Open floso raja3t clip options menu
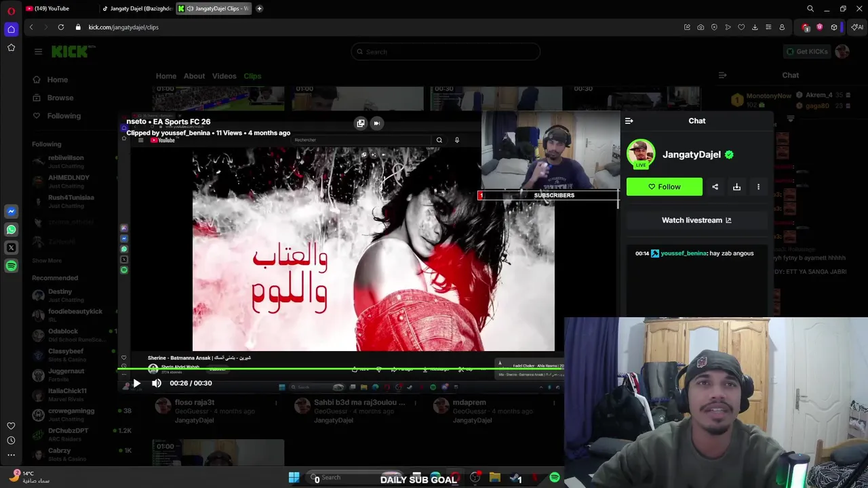 tap(275, 403)
